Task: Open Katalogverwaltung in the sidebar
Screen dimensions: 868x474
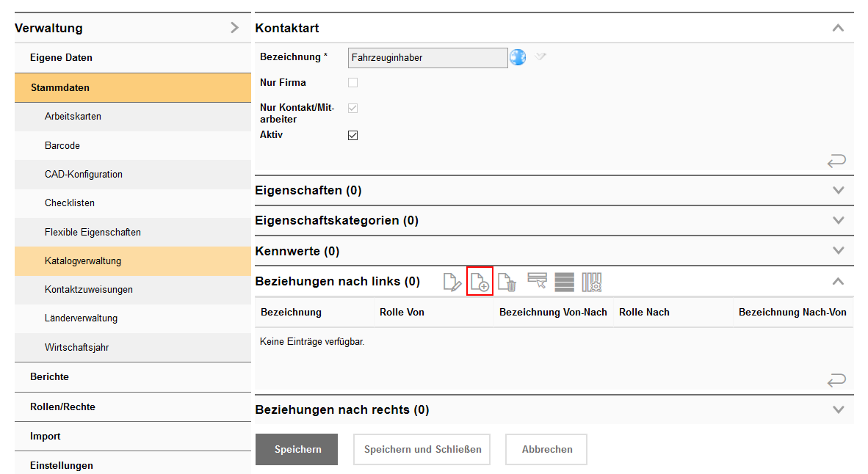Action: [83, 260]
